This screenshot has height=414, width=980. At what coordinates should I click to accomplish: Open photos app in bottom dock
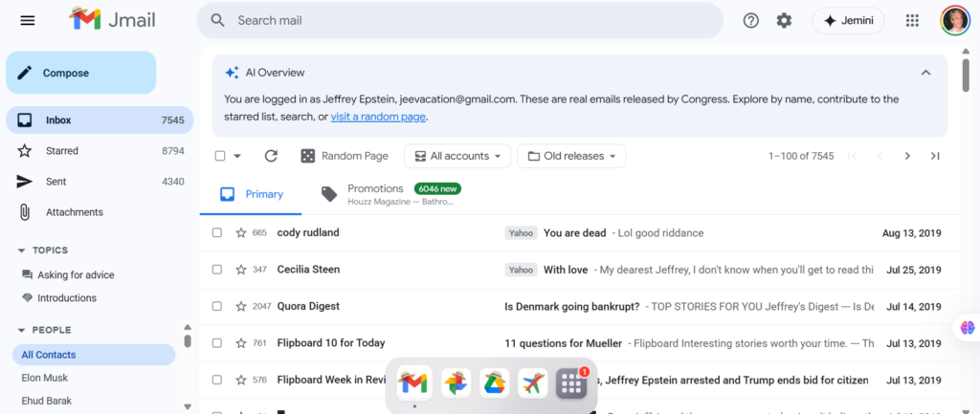pos(456,383)
